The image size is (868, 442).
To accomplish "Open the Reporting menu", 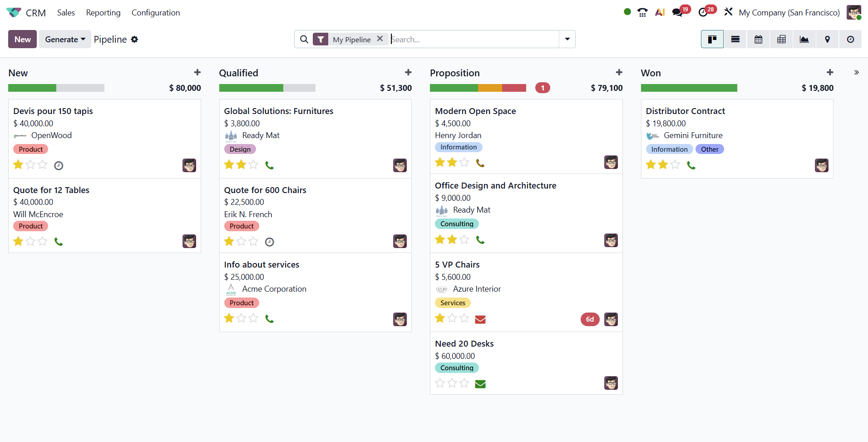I will point(103,12).
